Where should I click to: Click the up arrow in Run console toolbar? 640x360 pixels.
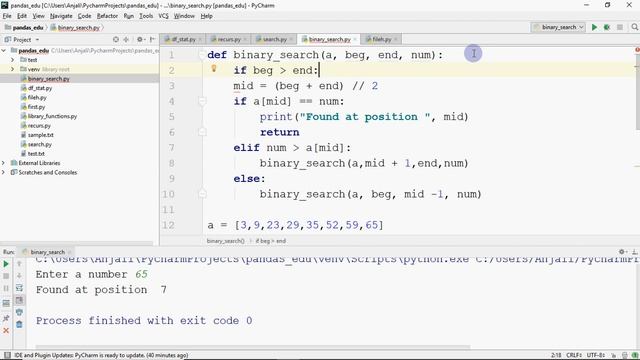pos(19,264)
